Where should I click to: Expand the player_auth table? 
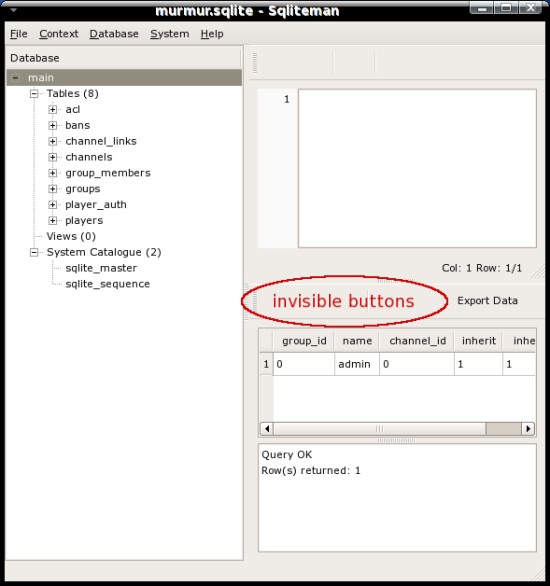[53, 205]
